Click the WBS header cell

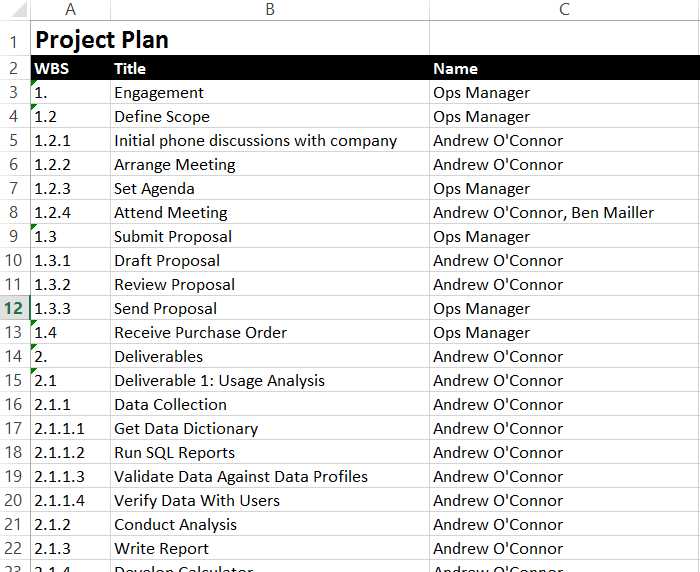pyautogui.click(x=71, y=68)
